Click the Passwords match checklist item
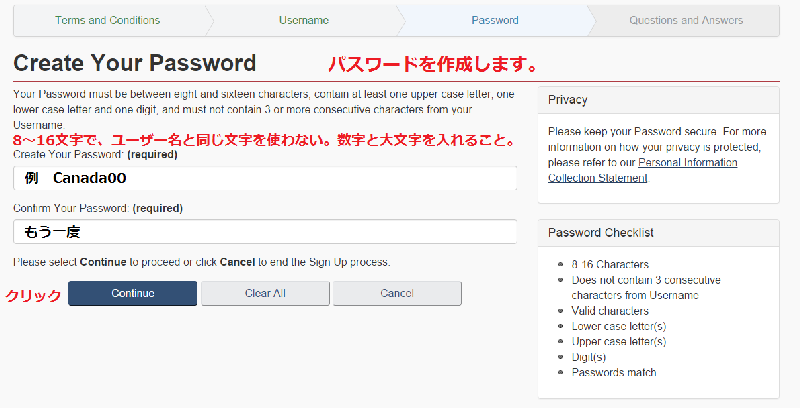Screen dimensions: 800x408 [x=614, y=372]
